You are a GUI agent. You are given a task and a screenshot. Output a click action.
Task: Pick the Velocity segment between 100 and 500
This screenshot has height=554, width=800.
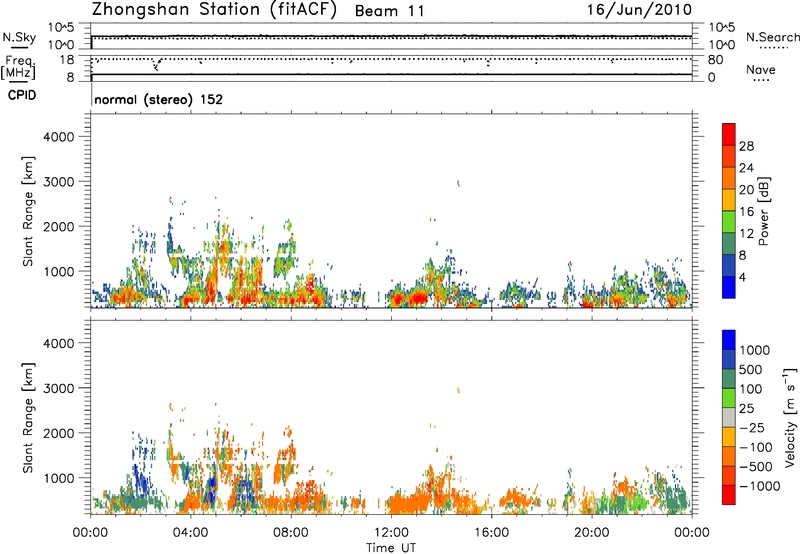[x=729, y=379]
